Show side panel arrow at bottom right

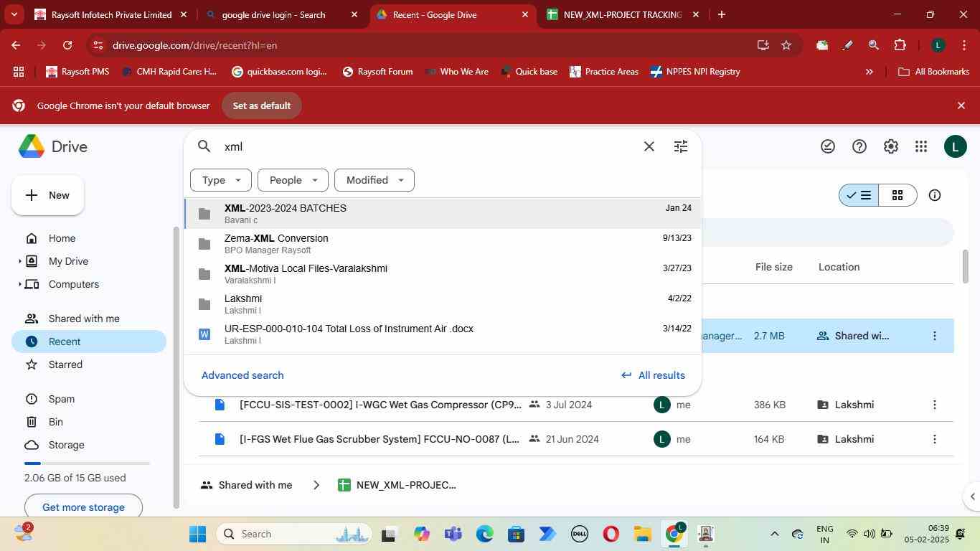point(972,496)
